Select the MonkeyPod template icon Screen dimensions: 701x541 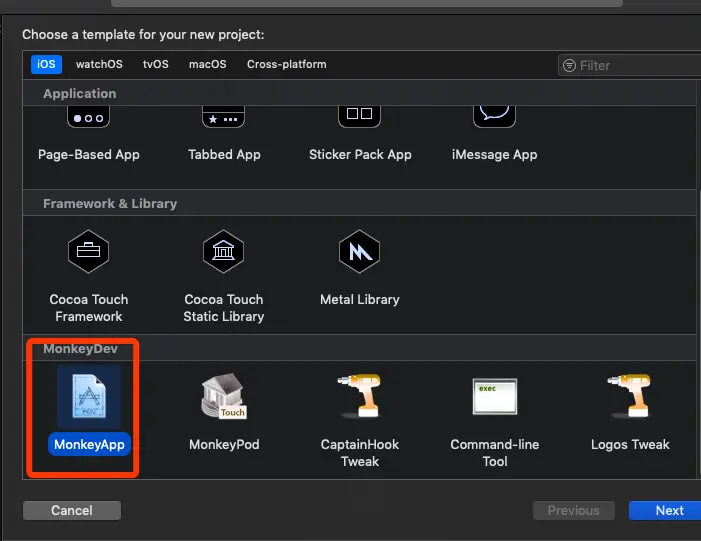click(224, 396)
